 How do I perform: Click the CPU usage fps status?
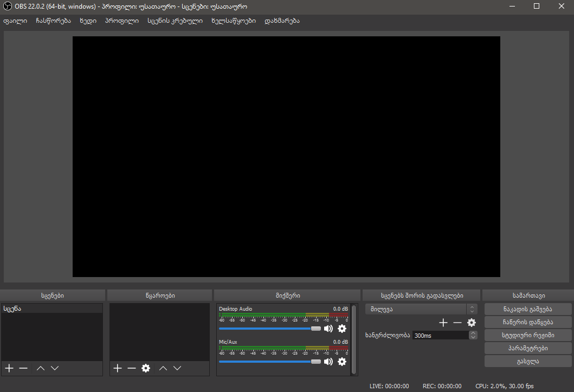coord(505,386)
